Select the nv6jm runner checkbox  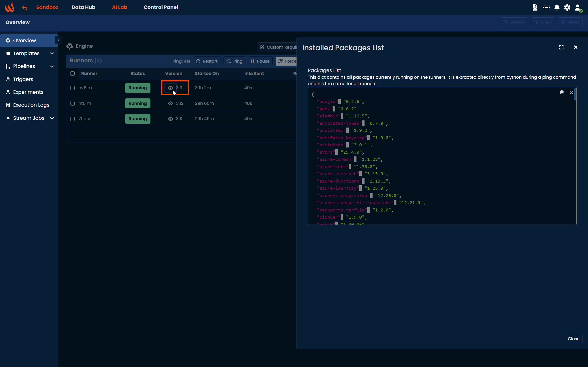click(x=72, y=88)
